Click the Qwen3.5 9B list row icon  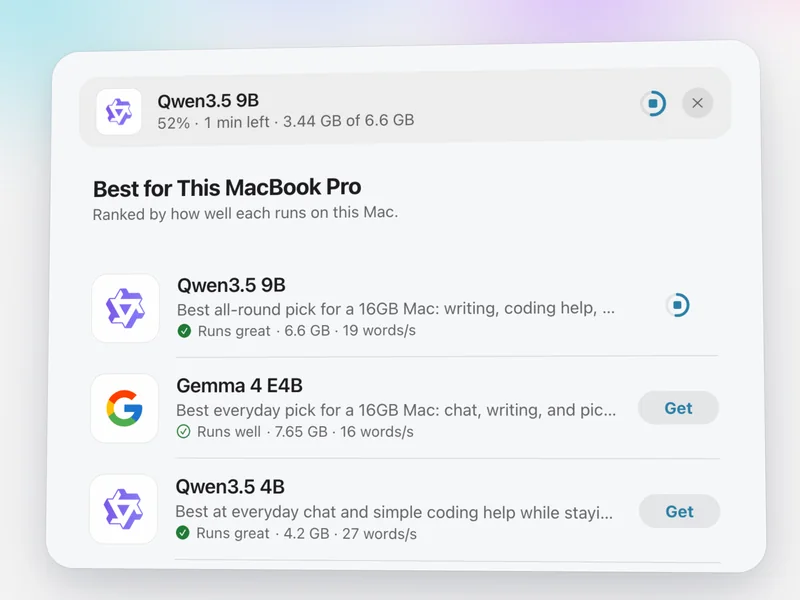pyautogui.click(x=126, y=308)
